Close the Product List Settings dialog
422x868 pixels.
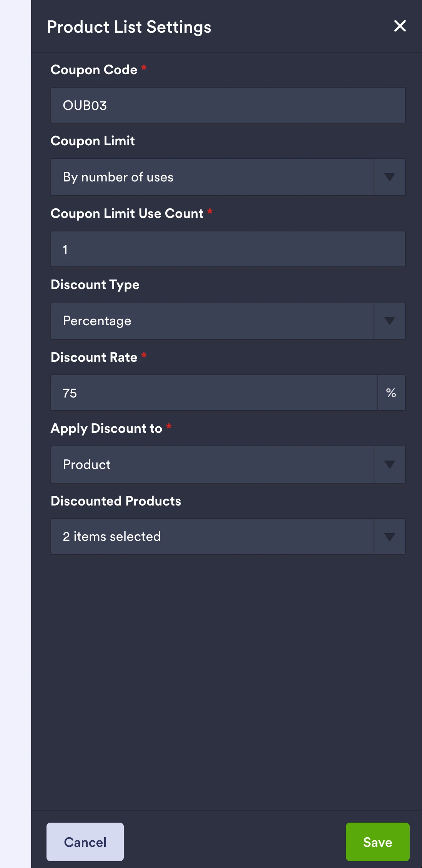coord(400,26)
